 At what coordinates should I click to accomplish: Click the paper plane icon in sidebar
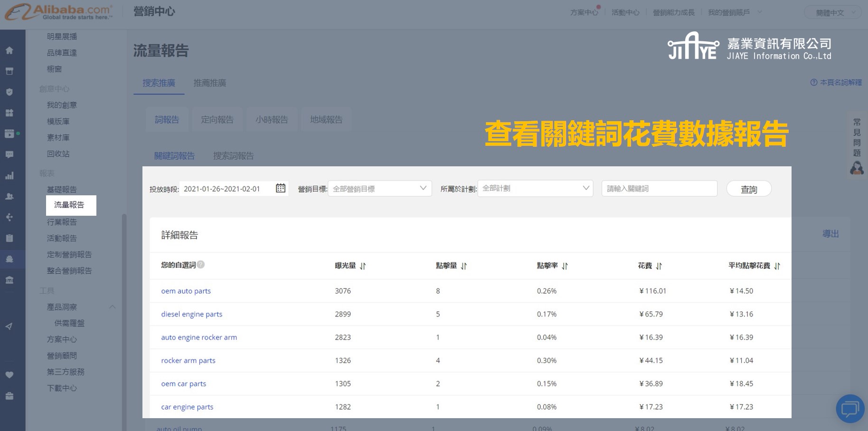coord(9,326)
